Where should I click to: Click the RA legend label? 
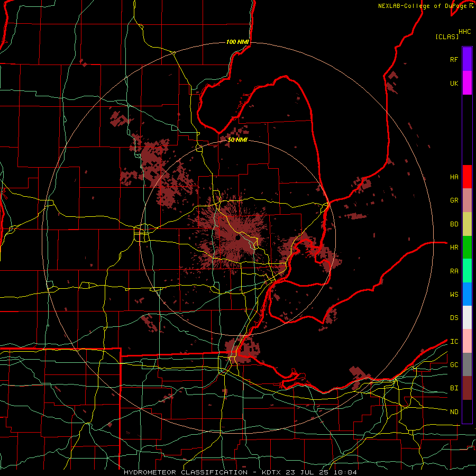point(454,271)
